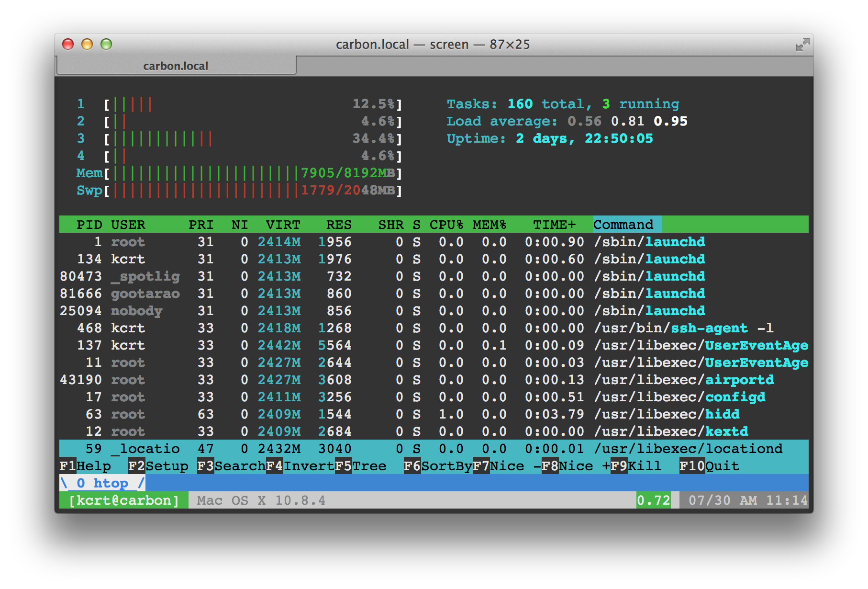The width and height of the screenshot is (868, 589).
Task: Sort by the USER column header
Action: tap(128, 225)
